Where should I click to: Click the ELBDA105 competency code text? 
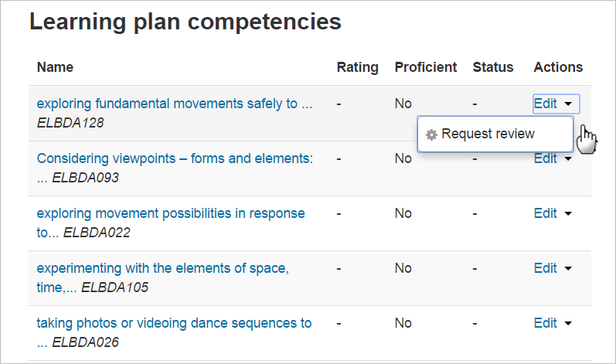[x=114, y=287]
